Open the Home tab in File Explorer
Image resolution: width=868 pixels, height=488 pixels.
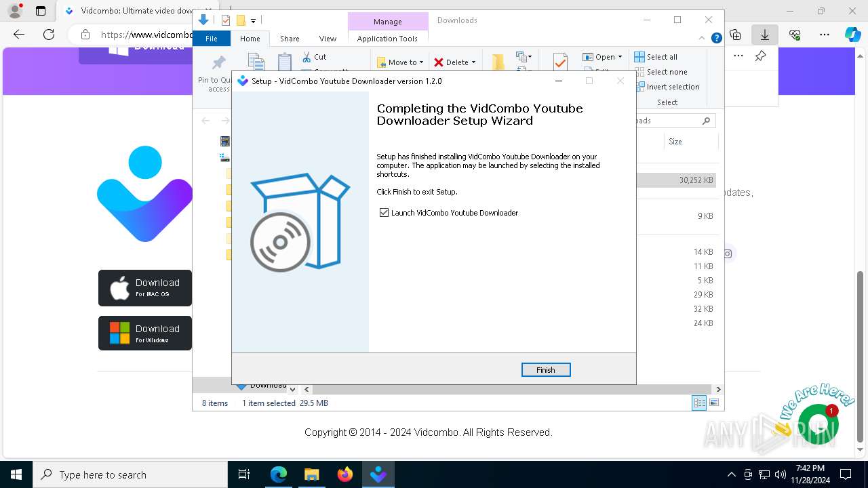coord(250,39)
